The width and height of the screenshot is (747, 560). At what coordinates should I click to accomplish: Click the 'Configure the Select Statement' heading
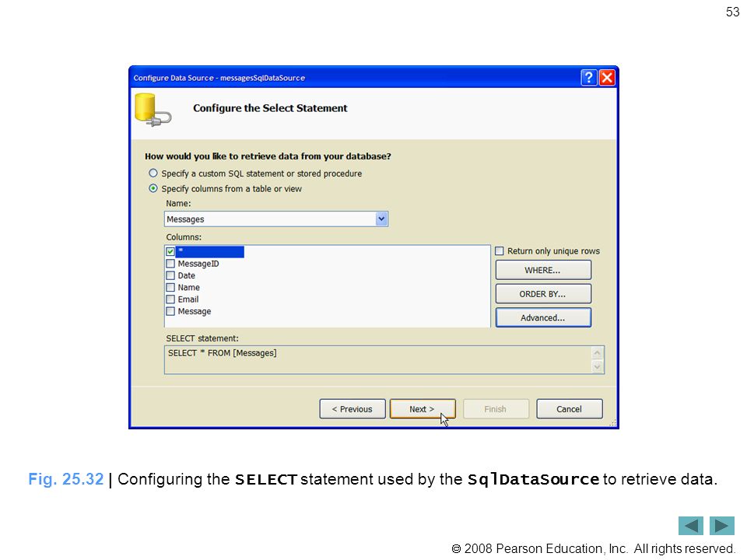tap(270, 108)
